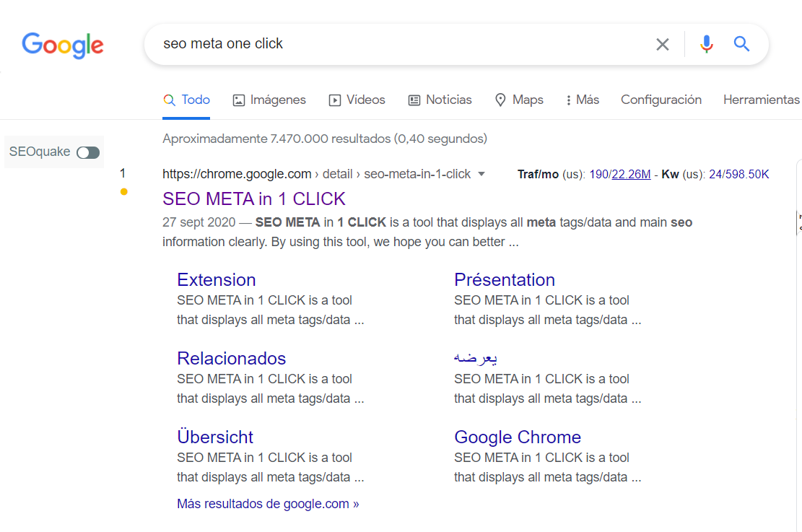This screenshot has height=532, width=802.
Task: Open Configuración settings
Action: click(661, 100)
